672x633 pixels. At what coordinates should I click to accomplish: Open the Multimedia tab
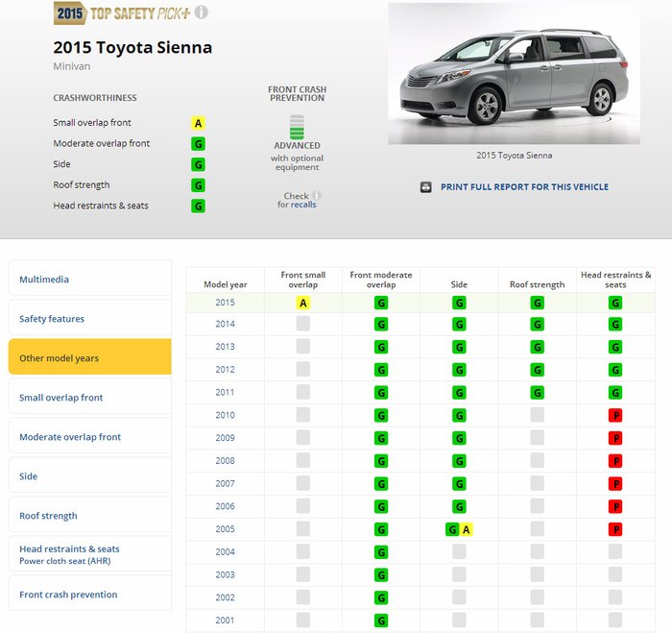point(89,280)
